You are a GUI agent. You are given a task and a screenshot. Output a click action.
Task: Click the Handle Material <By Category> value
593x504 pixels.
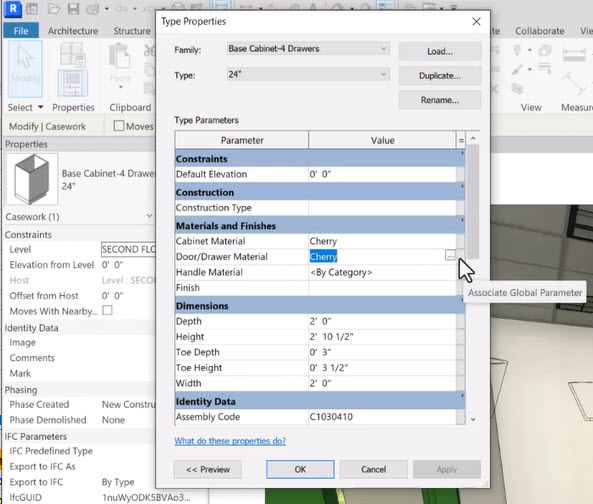pyautogui.click(x=382, y=272)
